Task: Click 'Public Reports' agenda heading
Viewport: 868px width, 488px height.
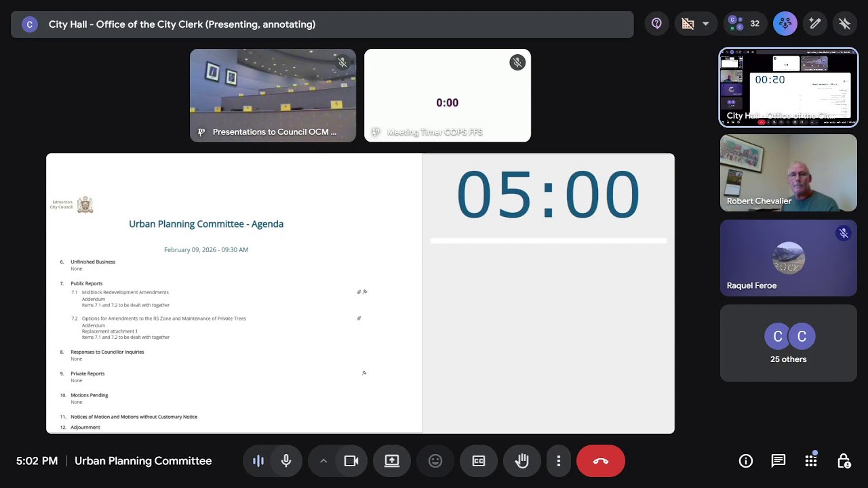Action: 87,283
